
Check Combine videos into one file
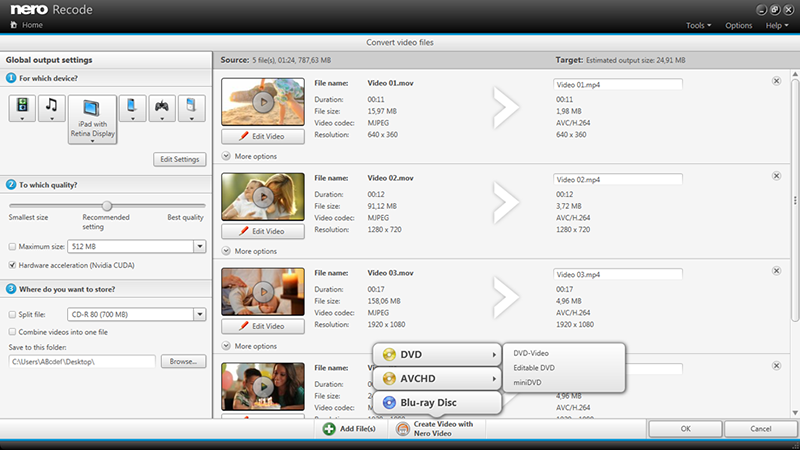pos(12,332)
